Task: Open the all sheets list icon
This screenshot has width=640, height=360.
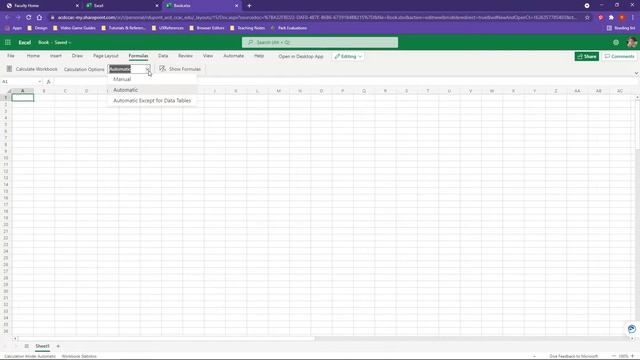Action: tap(27, 346)
